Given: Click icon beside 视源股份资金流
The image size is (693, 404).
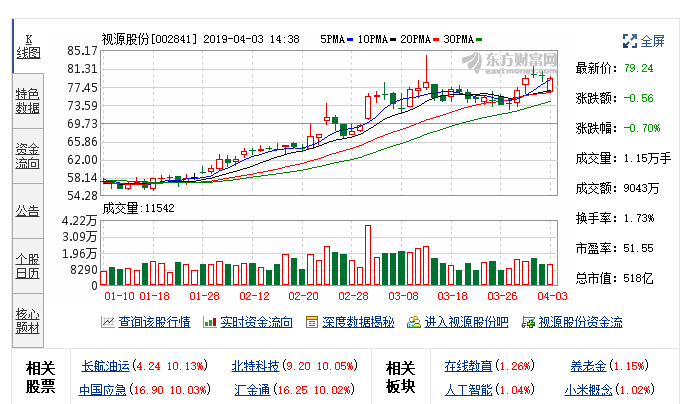Looking at the screenshot, I should [x=528, y=322].
